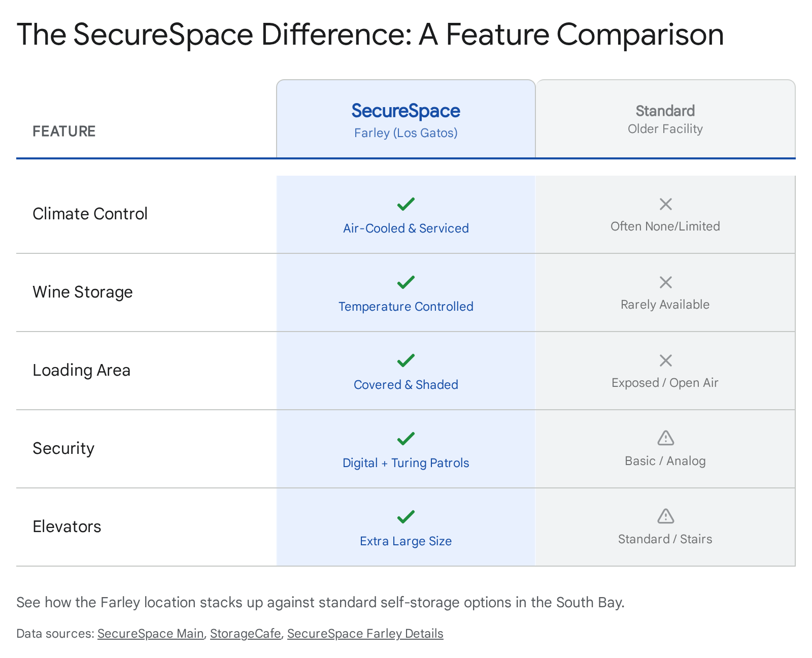This screenshot has width=812, height=658.
Task: Click the X icon above Exposed / Open Air
Action: coord(665,360)
